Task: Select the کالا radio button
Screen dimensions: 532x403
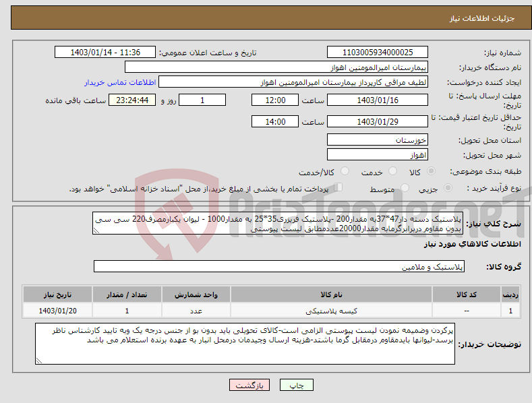Action: tap(431, 171)
